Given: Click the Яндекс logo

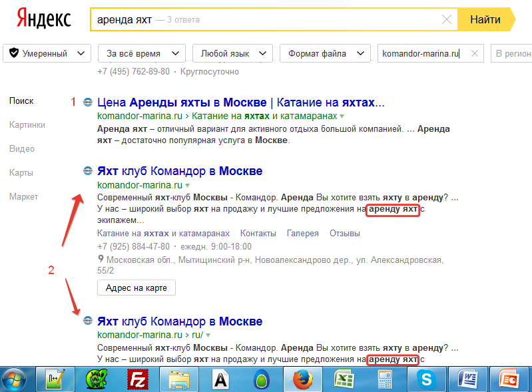Looking at the screenshot, I should tap(44, 19).
